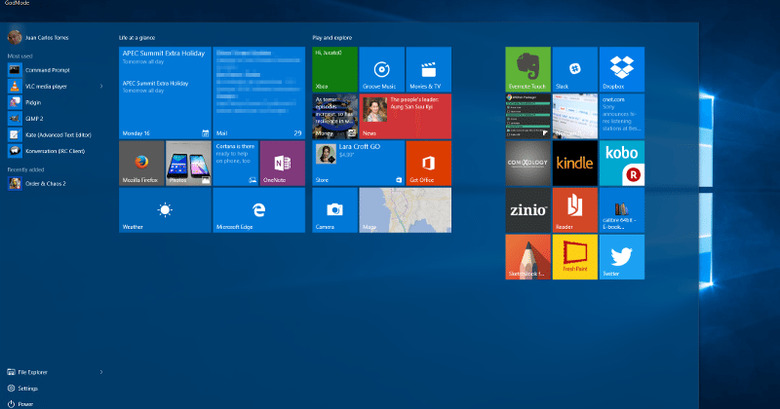780x409 pixels.
Task: Open File Explorer
Action: (27, 372)
